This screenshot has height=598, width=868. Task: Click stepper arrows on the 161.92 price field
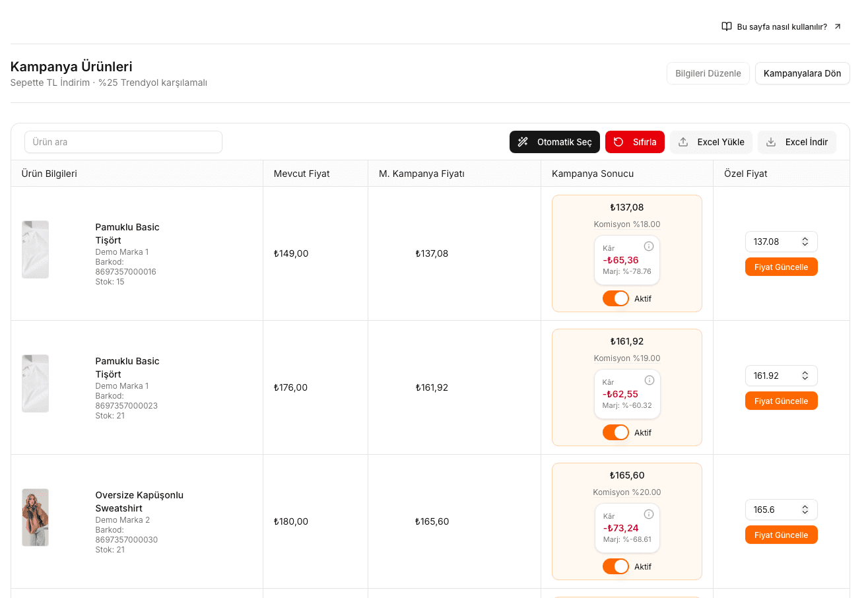tap(805, 376)
